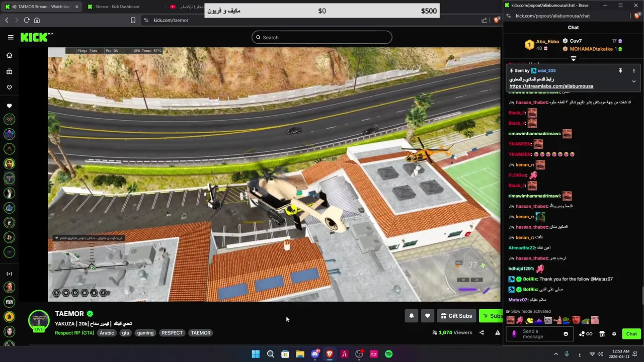644x362 pixels.
Task: Click the TAEMOR channel name
Action: [69, 314]
